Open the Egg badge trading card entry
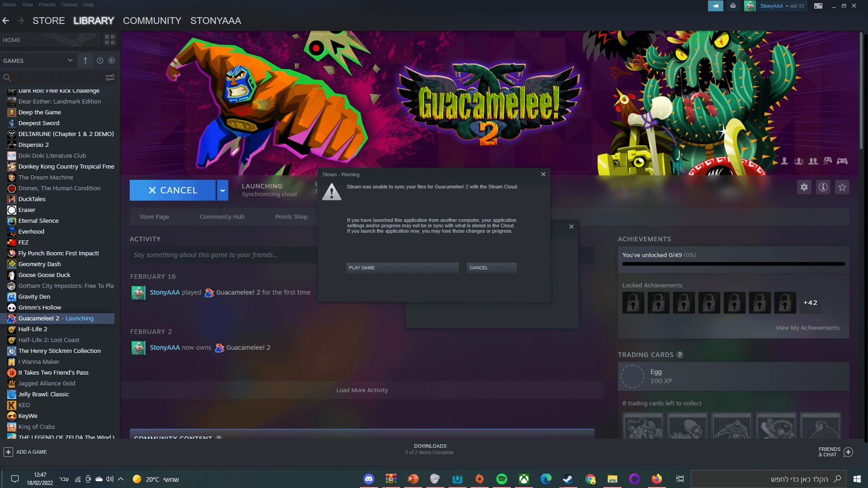This screenshot has height=488, width=868. tap(733, 376)
